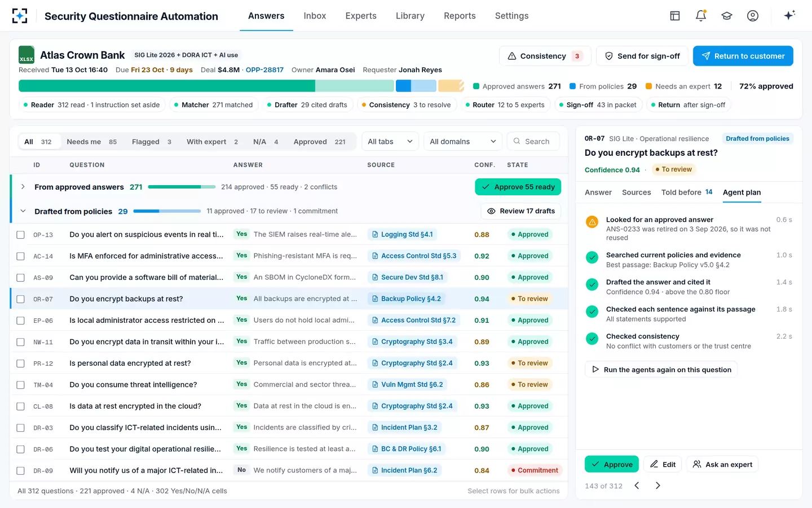Viewport: 812px width, 508px height.
Task: Open the Sources tab in detail panel
Action: coord(636,192)
